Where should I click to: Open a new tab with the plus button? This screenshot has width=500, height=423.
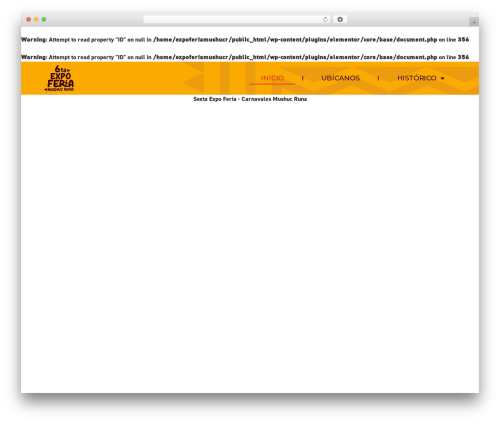474,22
